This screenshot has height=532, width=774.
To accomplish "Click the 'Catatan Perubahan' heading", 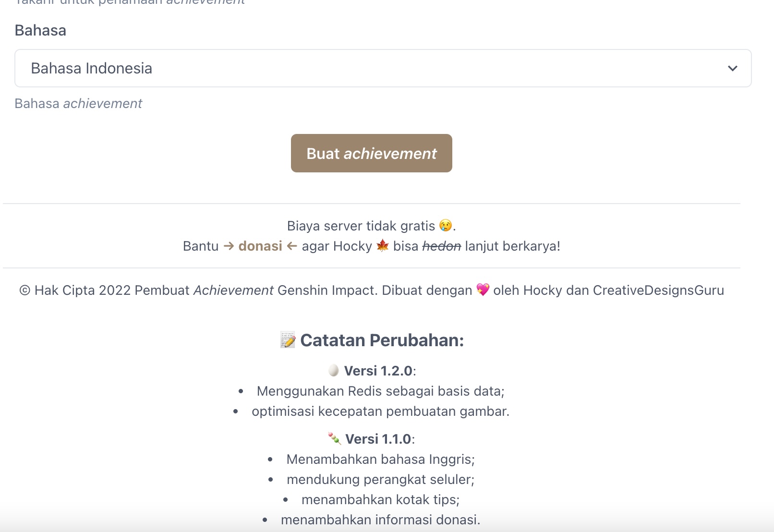I will point(382,340).
